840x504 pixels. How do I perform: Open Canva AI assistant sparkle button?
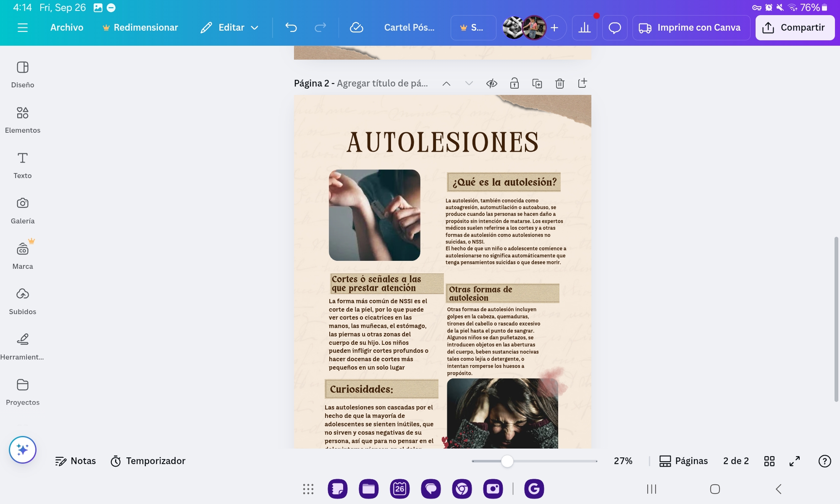(23, 449)
